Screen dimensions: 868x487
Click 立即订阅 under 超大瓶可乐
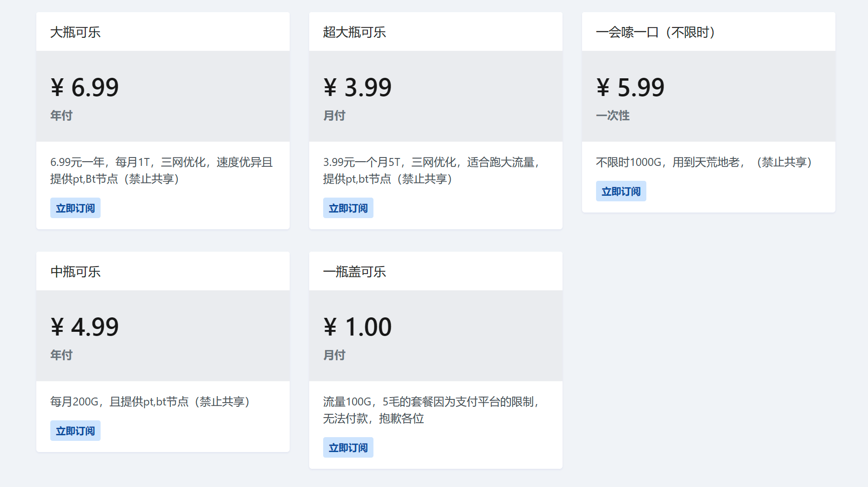click(x=348, y=208)
